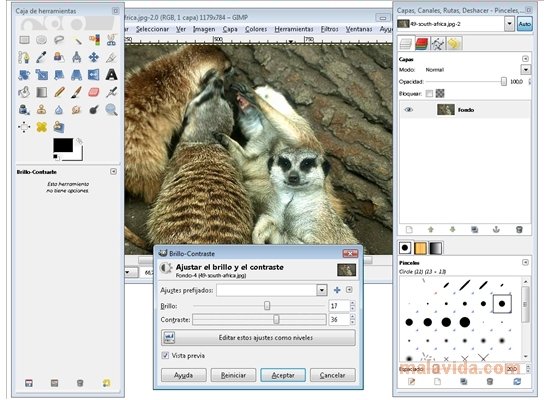The width and height of the screenshot is (550, 400).
Task: Select the Select by Color tool
Action: point(94,40)
